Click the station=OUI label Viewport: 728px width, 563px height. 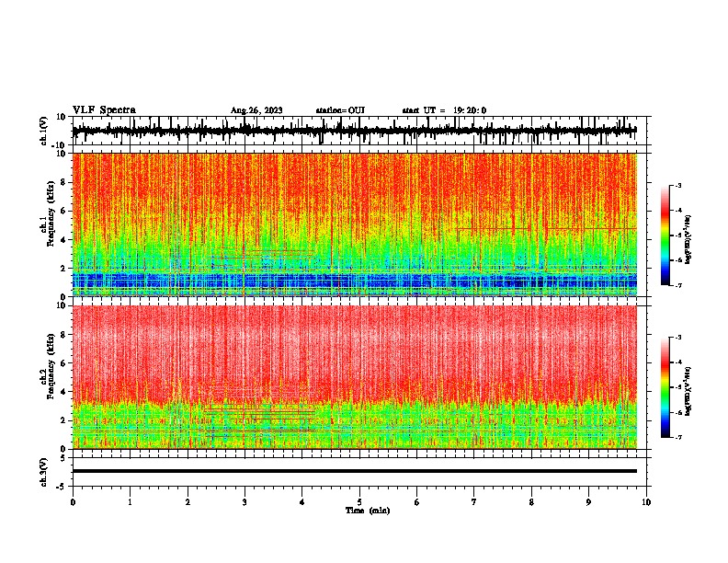pos(340,110)
